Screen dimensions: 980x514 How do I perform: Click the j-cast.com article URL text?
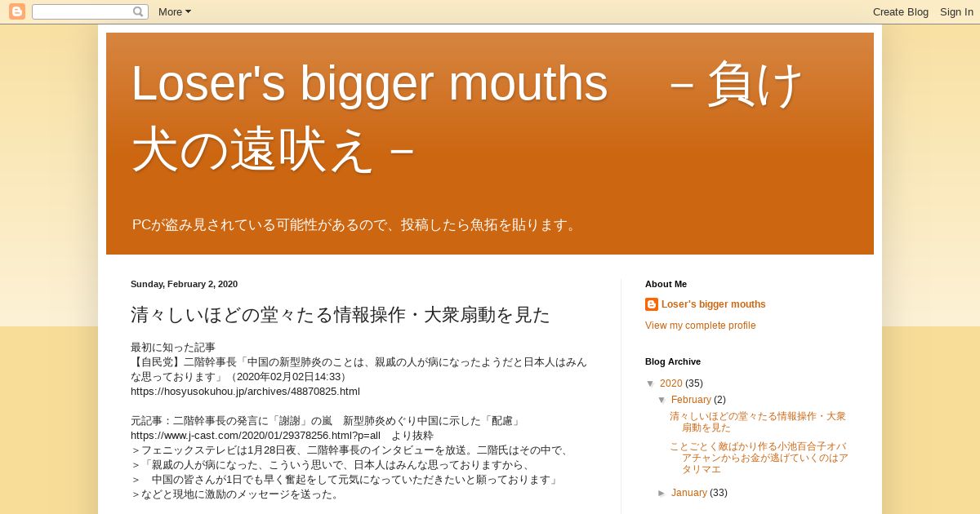256,436
